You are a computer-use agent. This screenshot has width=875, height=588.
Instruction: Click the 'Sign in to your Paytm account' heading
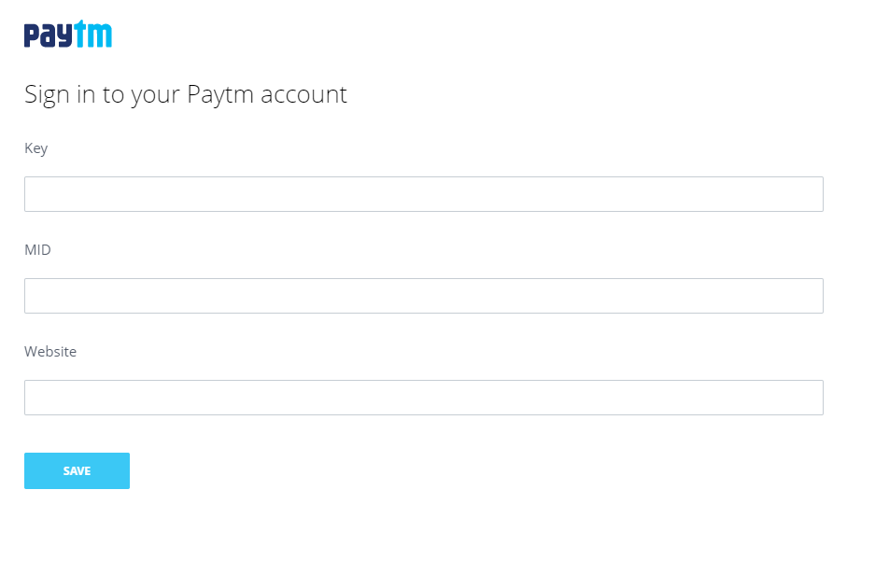185,94
